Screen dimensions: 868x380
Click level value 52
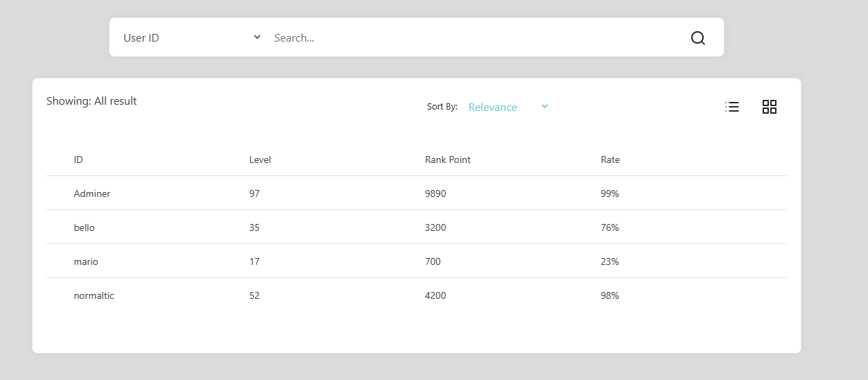click(254, 295)
